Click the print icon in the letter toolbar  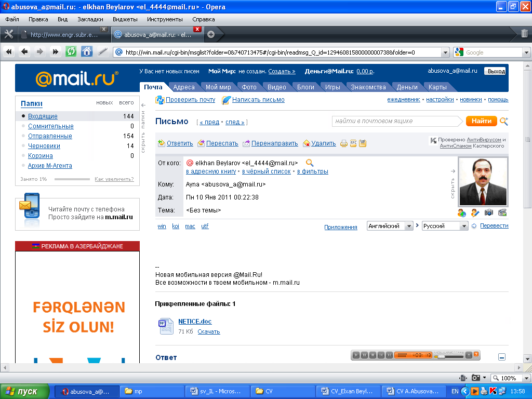pyautogui.click(x=344, y=143)
